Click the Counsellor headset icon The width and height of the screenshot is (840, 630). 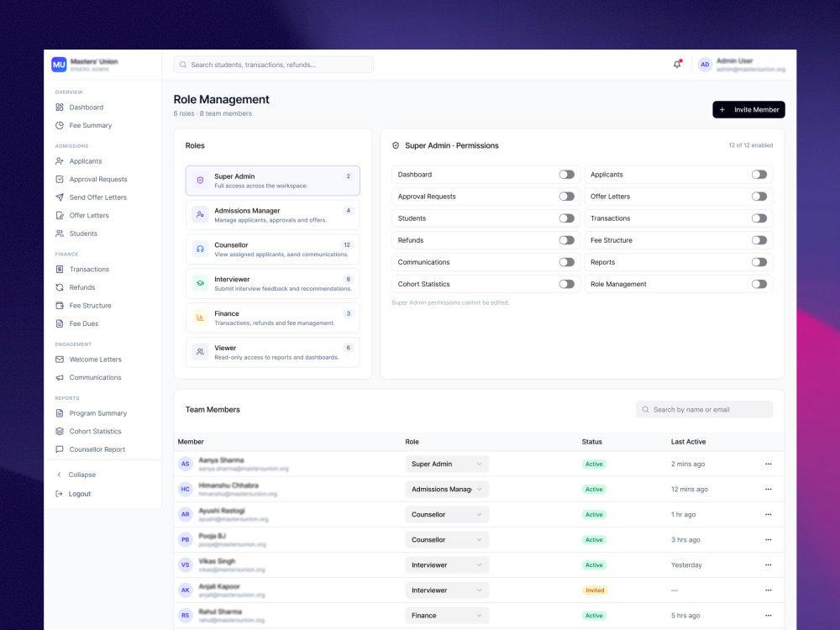click(200, 249)
